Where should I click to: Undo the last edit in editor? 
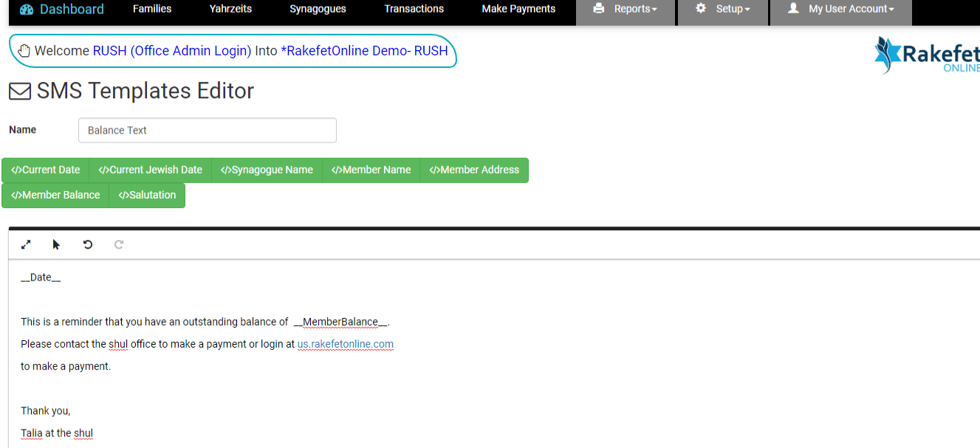click(88, 244)
